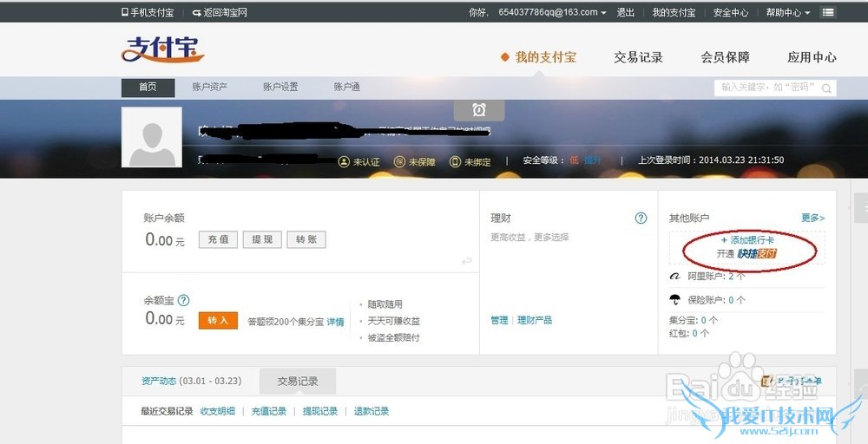Click 管理 link in 理财 panel

(499, 320)
